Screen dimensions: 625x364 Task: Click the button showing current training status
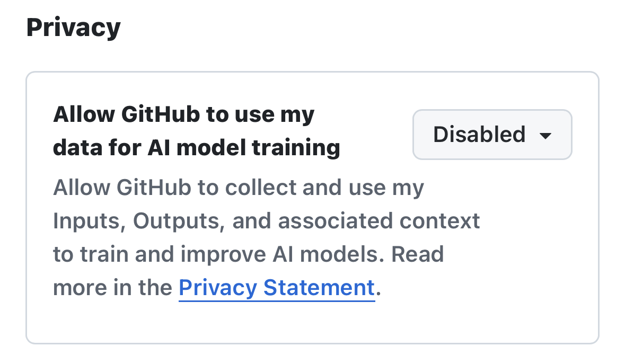tap(492, 135)
